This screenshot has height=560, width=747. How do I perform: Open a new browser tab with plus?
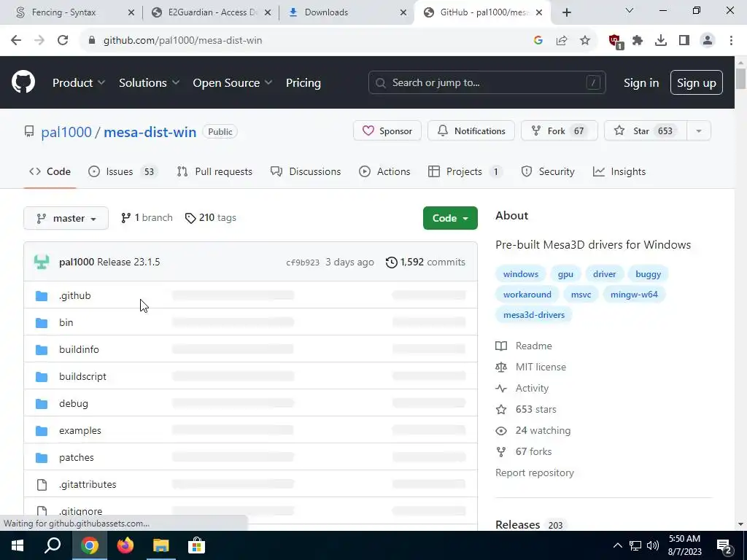[566, 12]
